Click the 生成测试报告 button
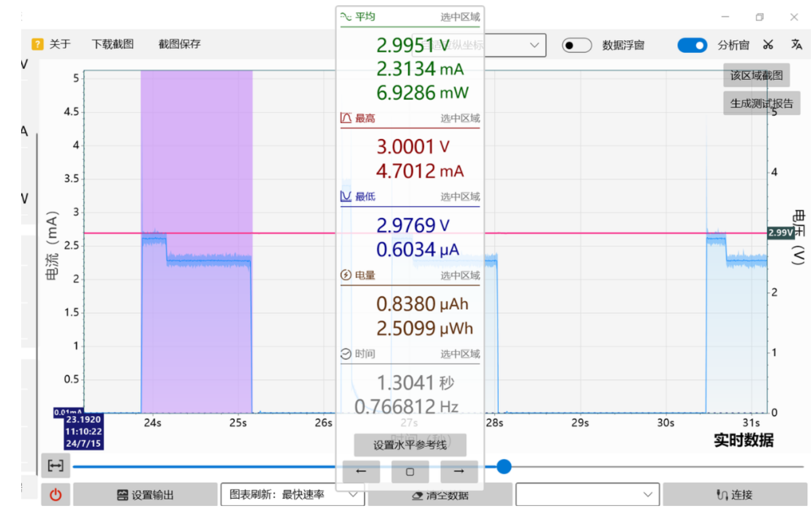Image resolution: width=812 pixels, height=507 pixels. click(x=761, y=103)
